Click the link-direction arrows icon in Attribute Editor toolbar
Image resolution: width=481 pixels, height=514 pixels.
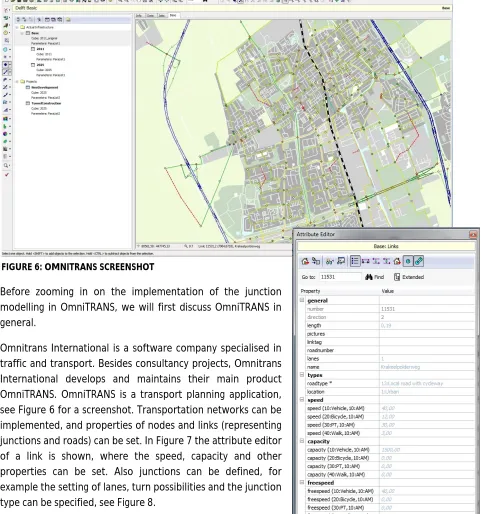pyautogui.click(x=366, y=261)
